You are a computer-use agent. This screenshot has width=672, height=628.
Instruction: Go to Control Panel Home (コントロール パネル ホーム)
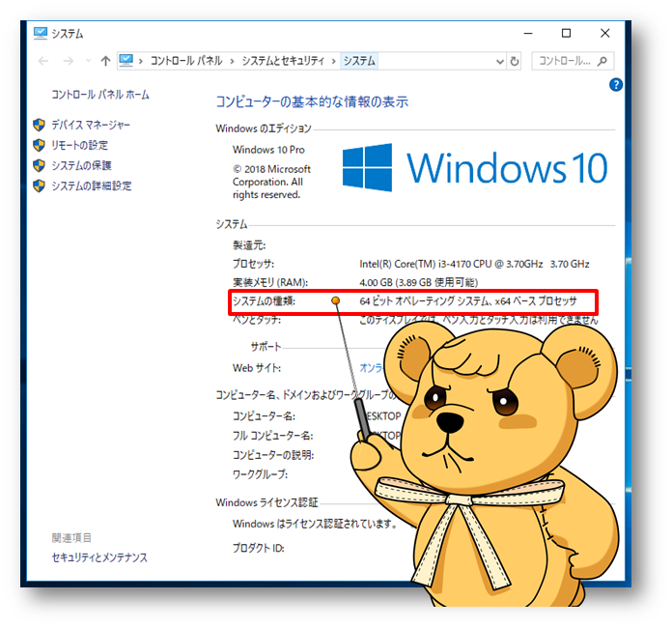click(x=100, y=95)
